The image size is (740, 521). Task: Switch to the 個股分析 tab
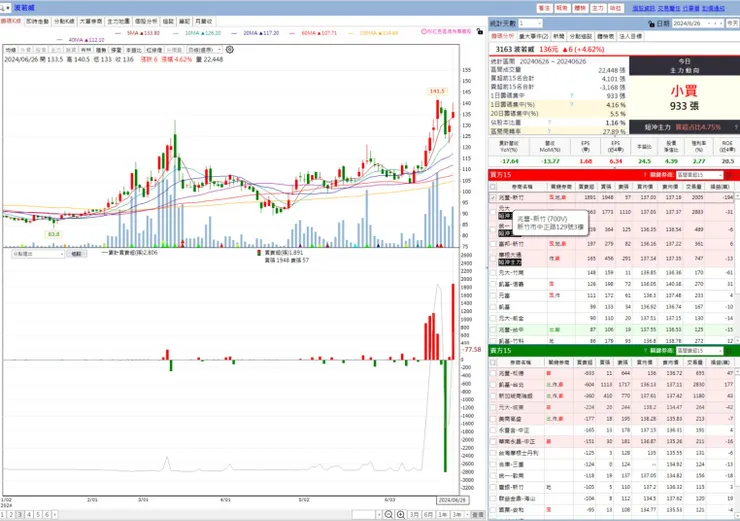[x=146, y=22]
